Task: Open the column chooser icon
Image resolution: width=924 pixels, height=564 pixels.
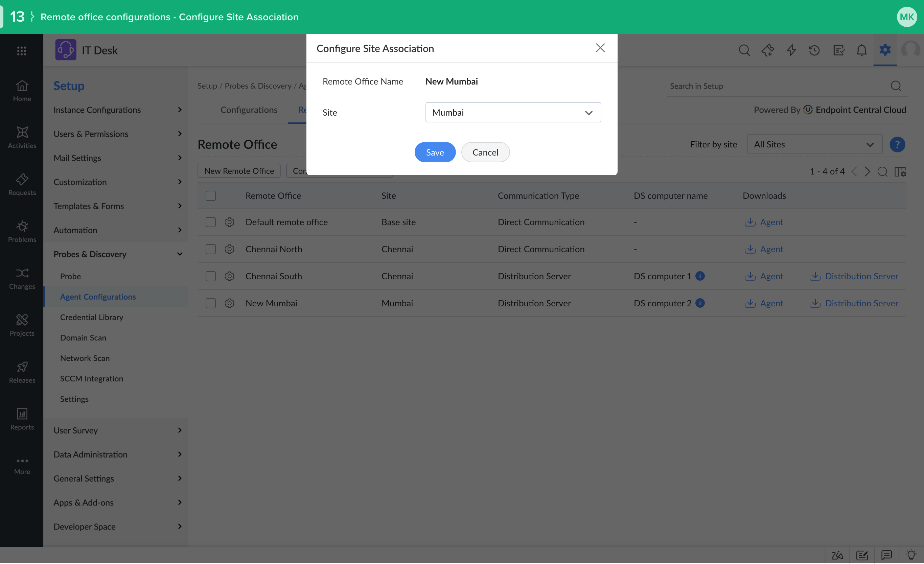Action: coord(900,172)
